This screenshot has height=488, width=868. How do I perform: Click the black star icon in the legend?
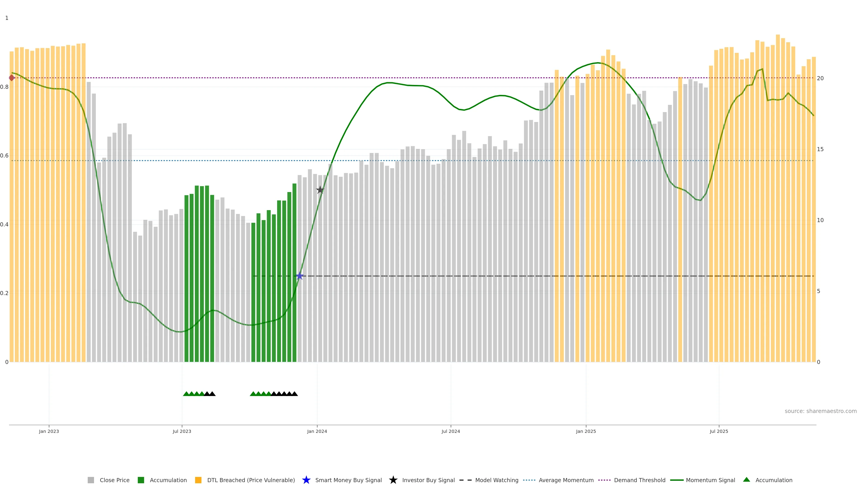tap(393, 480)
